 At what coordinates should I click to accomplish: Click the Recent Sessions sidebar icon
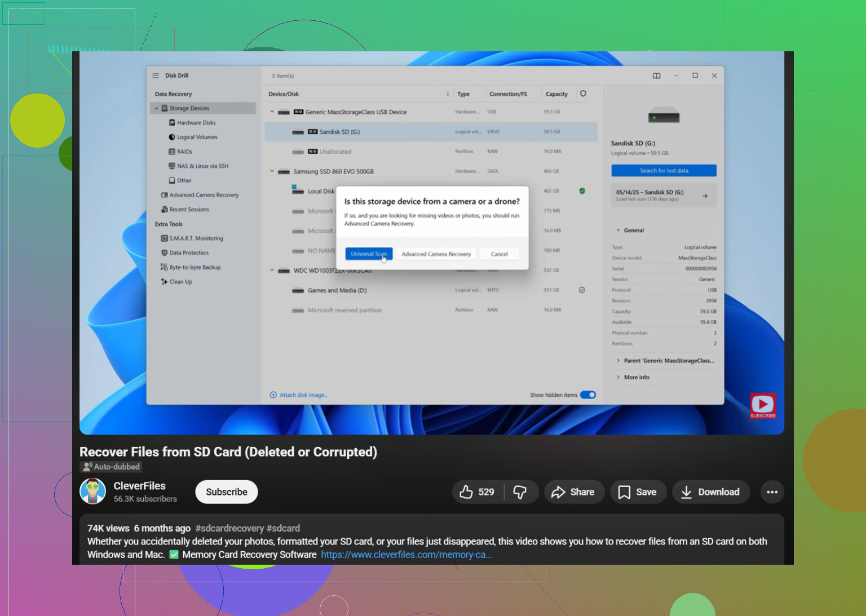click(x=165, y=210)
